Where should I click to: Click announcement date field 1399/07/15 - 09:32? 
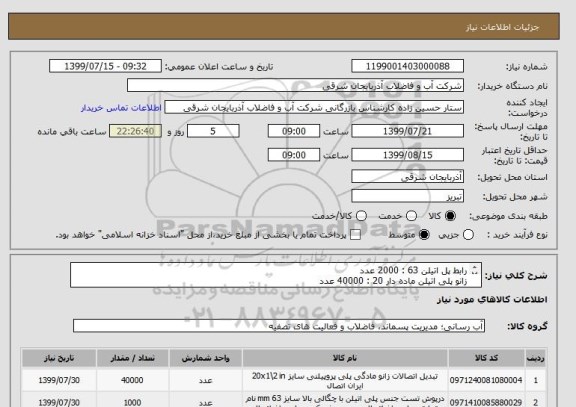[105, 66]
